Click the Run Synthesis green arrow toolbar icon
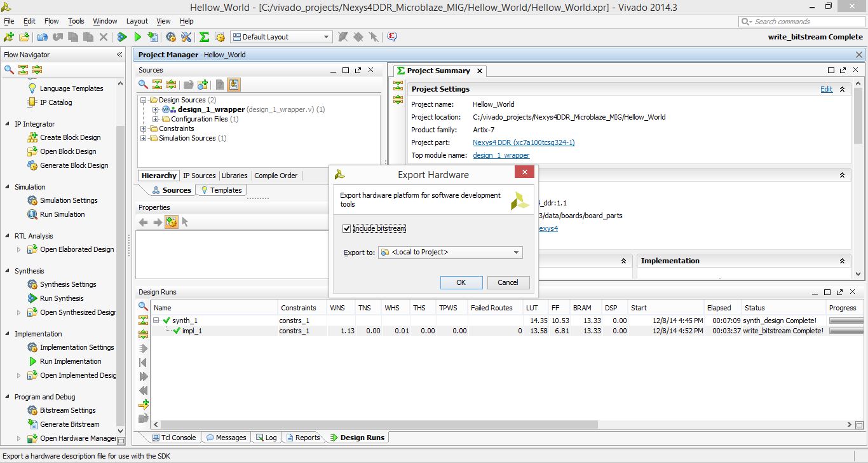The image size is (868, 463). click(123, 37)
